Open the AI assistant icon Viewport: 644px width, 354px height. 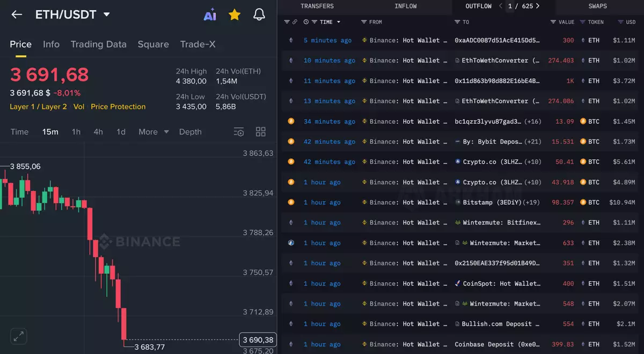pyautogui.click(x=210, y=15)
